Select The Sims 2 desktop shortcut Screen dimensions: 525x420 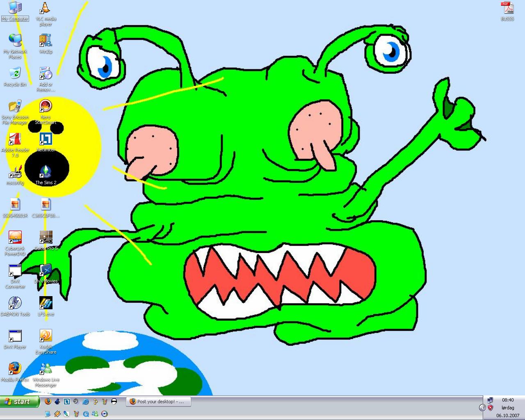pos(46,176)
